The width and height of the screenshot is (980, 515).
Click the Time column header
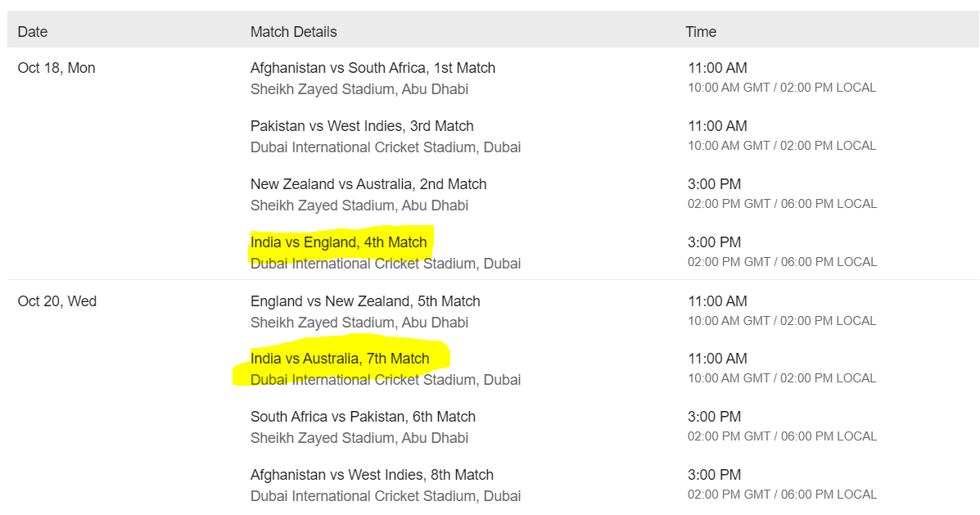(x=701, y=32)
